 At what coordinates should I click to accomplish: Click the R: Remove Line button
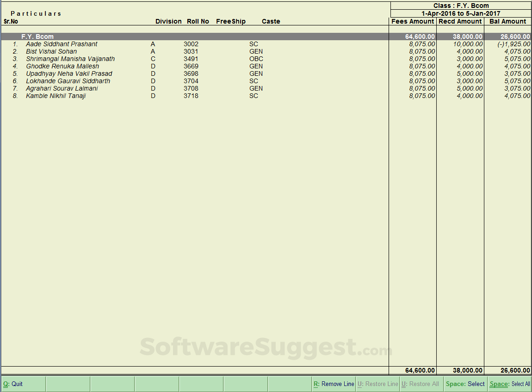tap(334, 384)
